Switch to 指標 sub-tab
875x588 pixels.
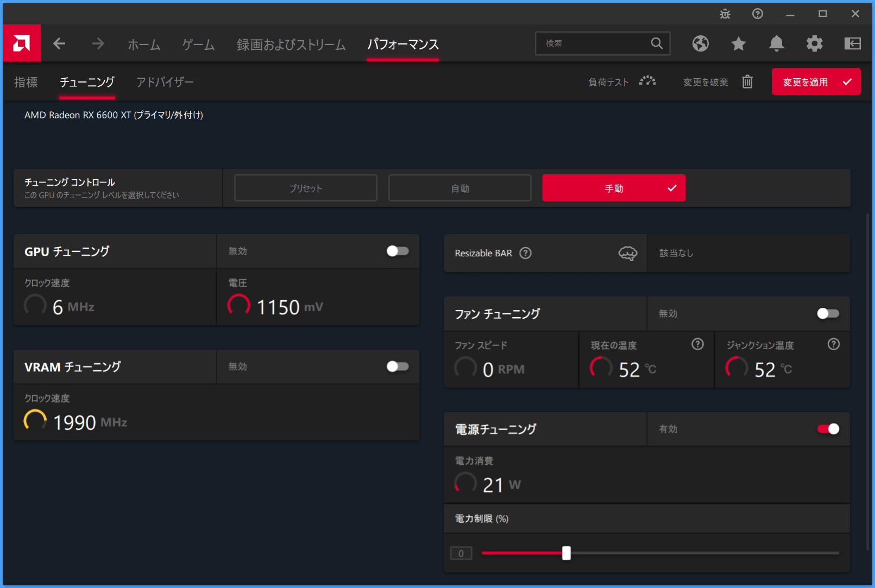coord(26,82)
